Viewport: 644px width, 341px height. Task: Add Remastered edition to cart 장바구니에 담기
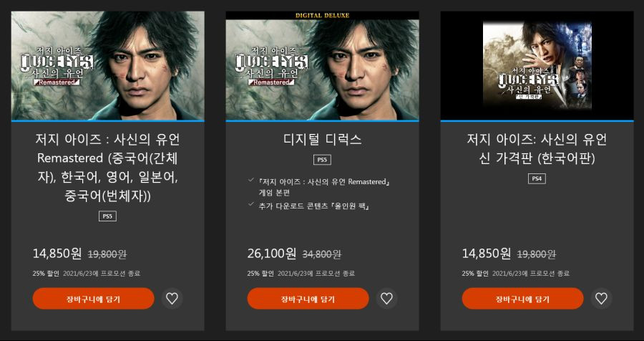coord(94,299)
